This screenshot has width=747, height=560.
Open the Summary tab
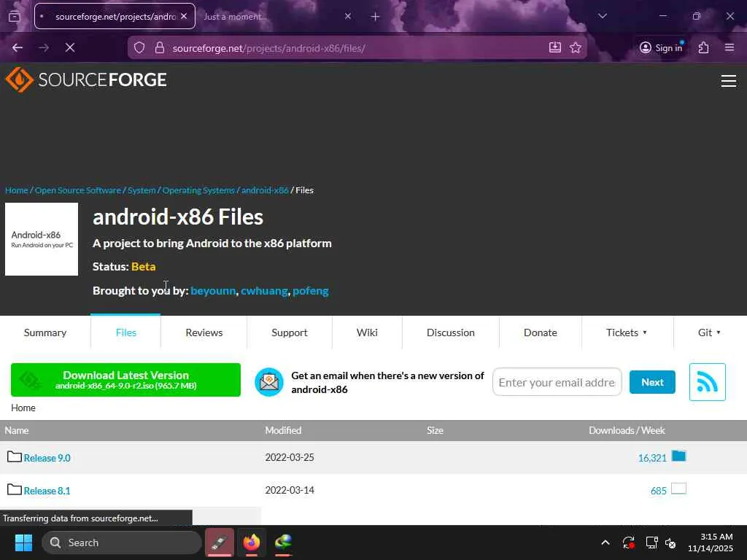tap(45, 332)
